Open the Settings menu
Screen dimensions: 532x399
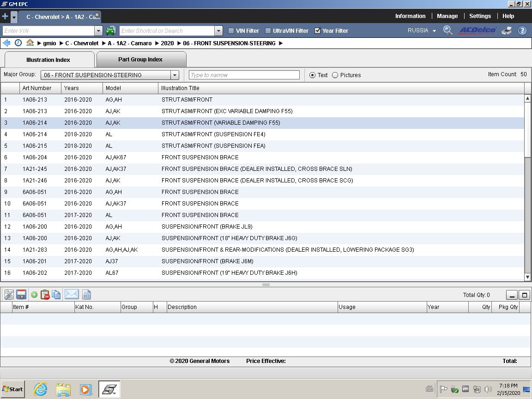coord(480,16)
